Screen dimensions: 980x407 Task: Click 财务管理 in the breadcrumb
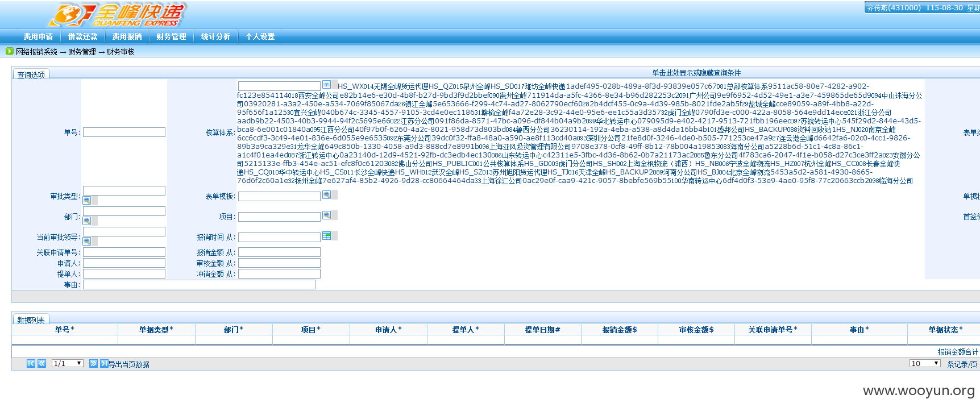82,52
